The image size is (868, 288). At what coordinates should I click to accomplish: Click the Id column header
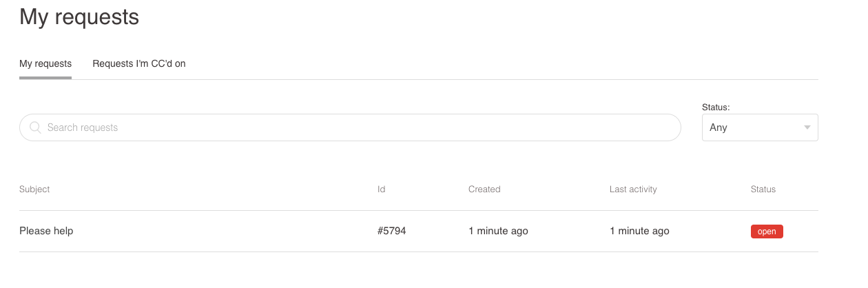coord(382,189)
